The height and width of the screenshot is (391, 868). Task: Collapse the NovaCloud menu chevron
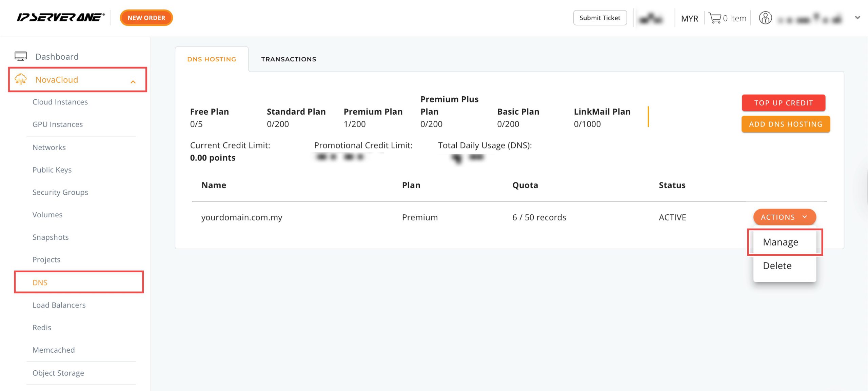coord(133,82)
